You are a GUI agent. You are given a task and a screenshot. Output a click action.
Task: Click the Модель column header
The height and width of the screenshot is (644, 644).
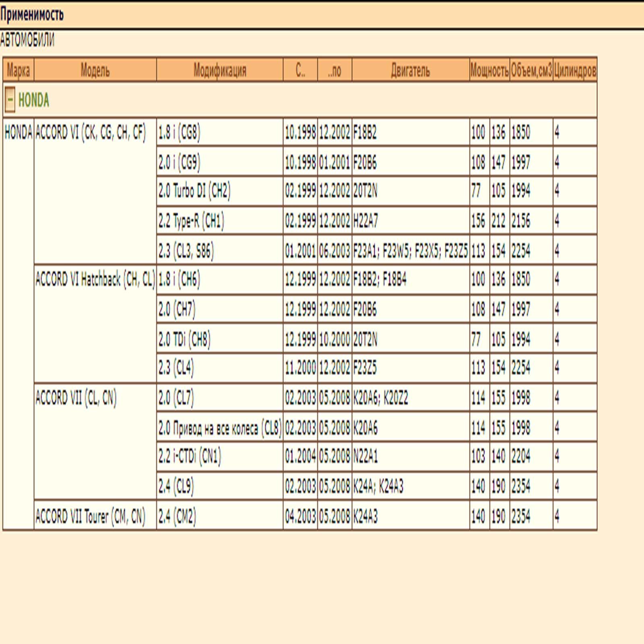click(x=95, y=70)
